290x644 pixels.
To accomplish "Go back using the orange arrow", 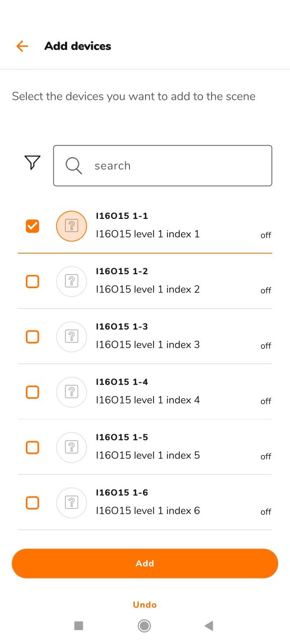I will tap(22, 46).
